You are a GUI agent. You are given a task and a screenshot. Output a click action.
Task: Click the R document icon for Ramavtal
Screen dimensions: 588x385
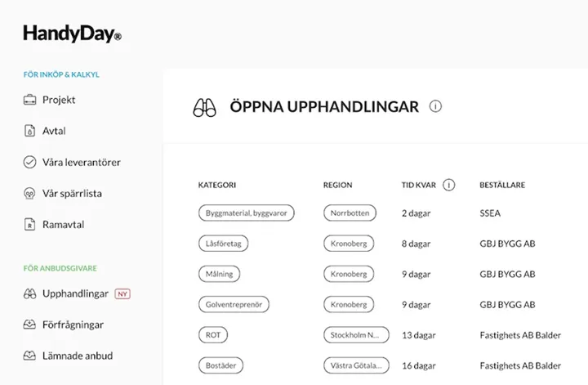pos(29,225)
